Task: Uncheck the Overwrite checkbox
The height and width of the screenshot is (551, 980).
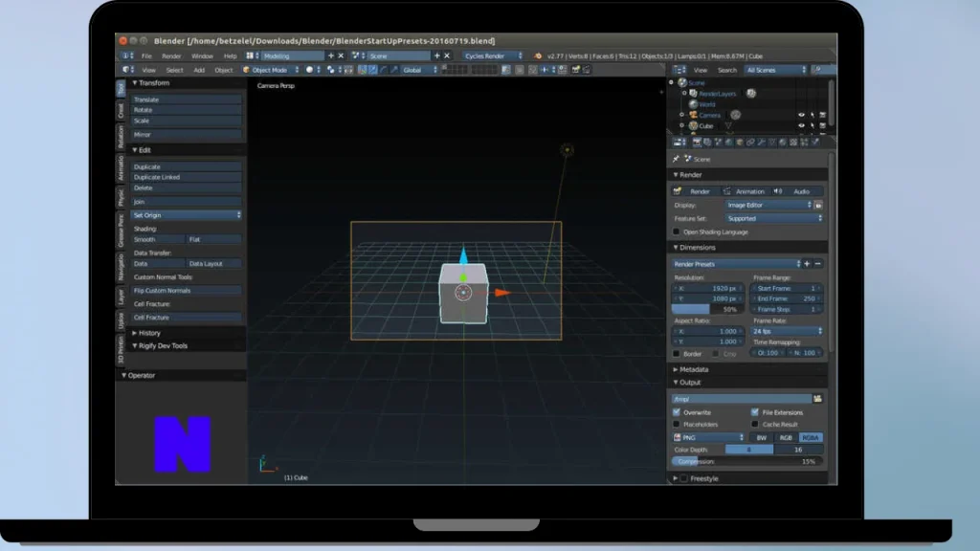Action: click(x=677, y=412)
